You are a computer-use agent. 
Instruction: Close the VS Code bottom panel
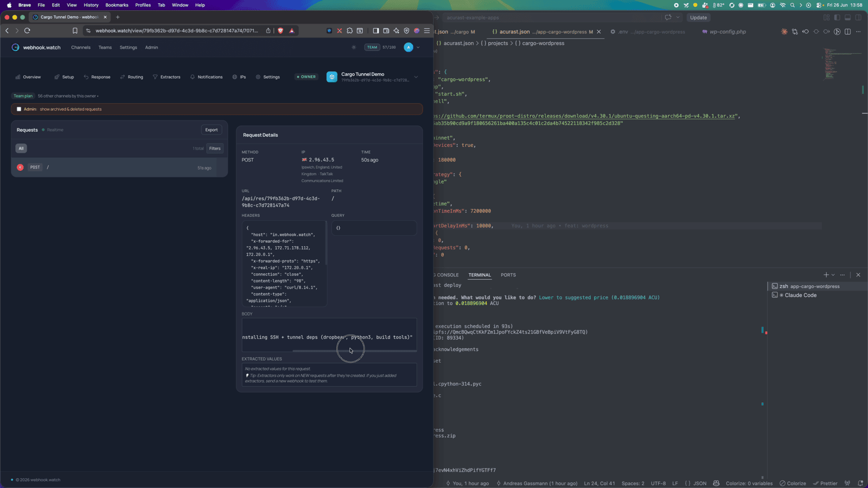858,275
